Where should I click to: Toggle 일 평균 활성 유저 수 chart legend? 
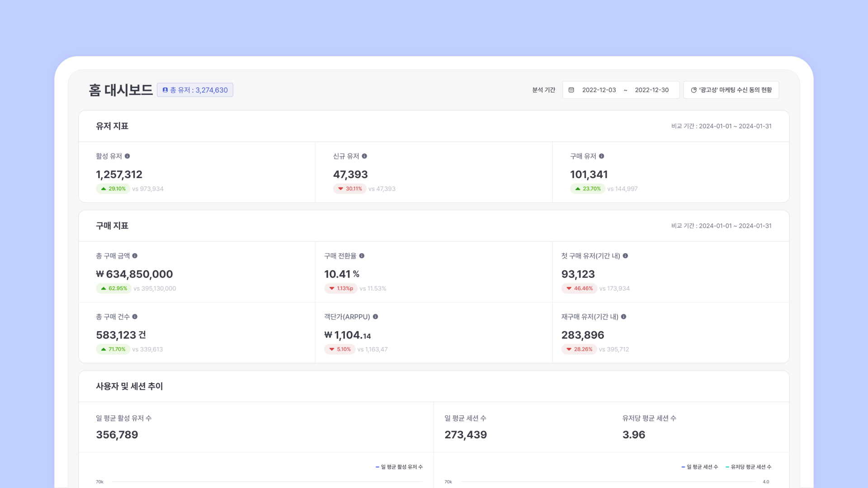[399, 467]
